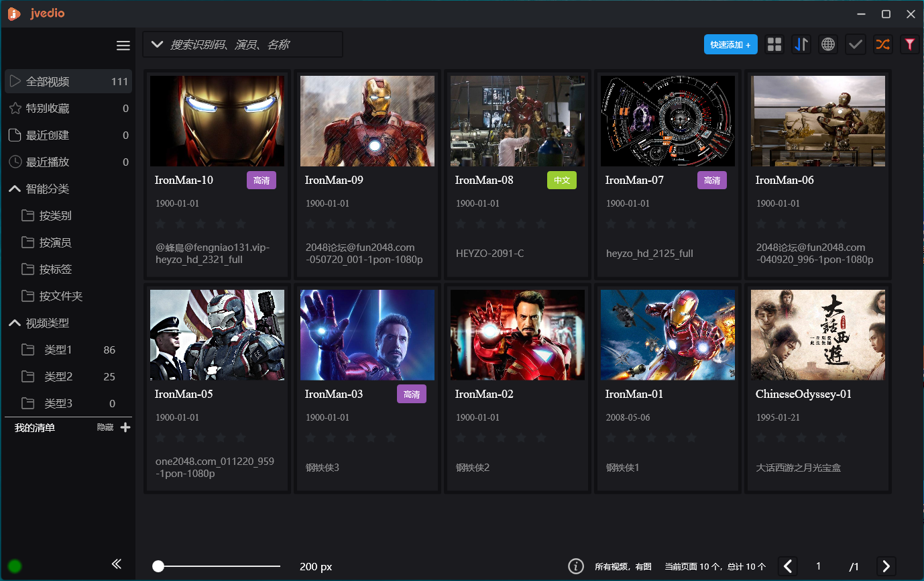The width and height of the screenshot is (924, 581).
Task: Click folder icon beside 按标签
Action: tap(27, 269)
